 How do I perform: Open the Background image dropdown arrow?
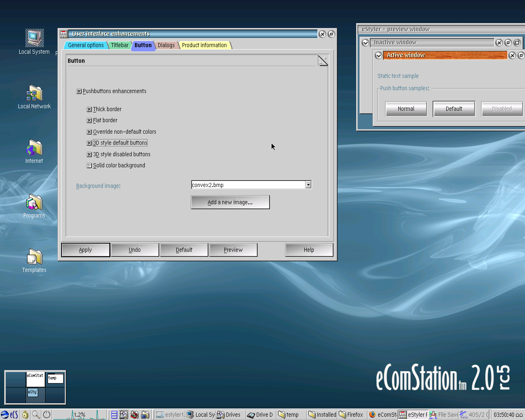pos(308,185)
